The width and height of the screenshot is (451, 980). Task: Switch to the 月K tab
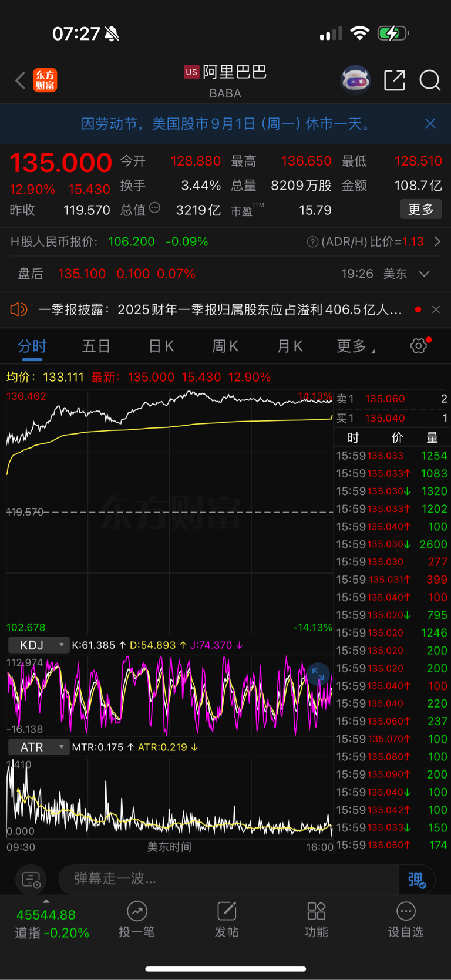tap(290, 346)
